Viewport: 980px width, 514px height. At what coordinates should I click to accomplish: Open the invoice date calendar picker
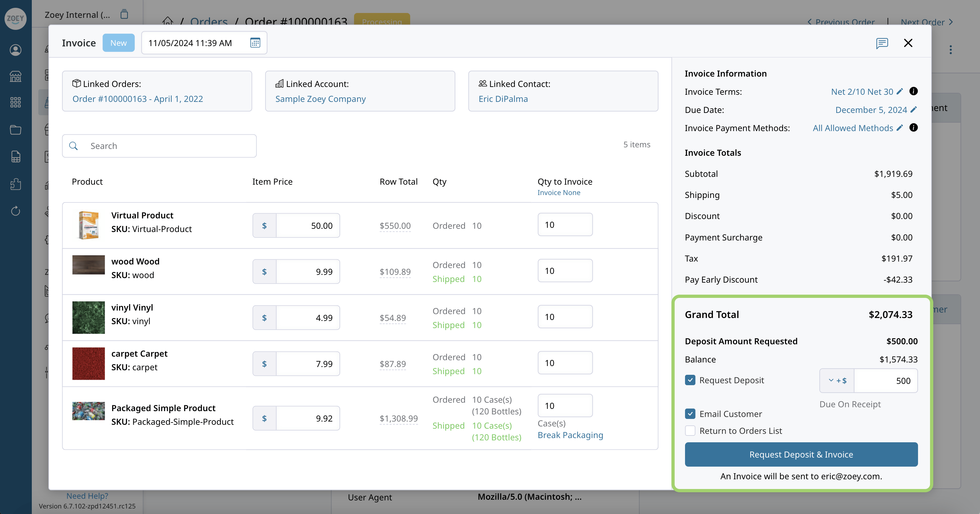(255, 43)
